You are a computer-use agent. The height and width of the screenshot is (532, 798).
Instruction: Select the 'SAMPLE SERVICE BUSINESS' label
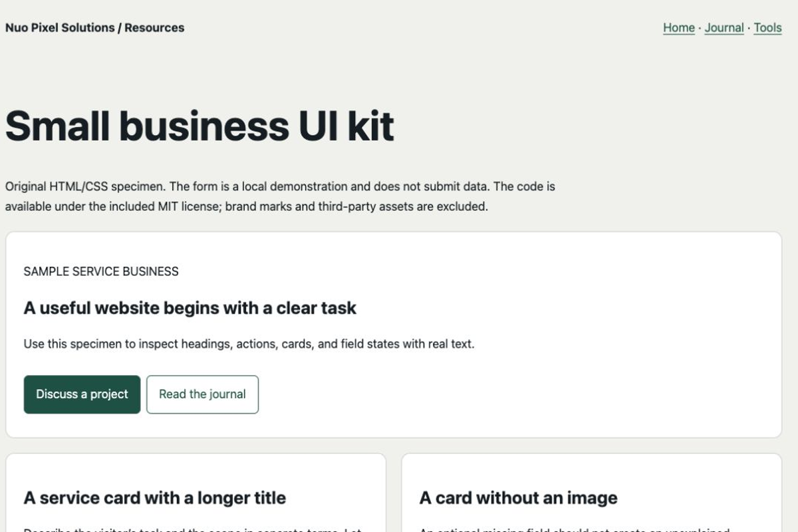pos(101,271)
